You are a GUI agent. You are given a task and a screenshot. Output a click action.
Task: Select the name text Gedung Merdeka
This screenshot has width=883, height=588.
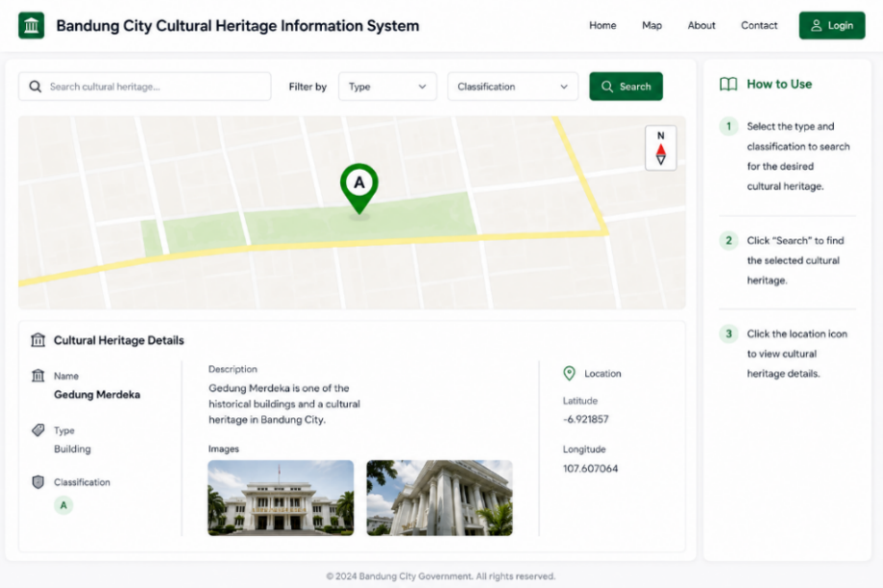(97, 394)
